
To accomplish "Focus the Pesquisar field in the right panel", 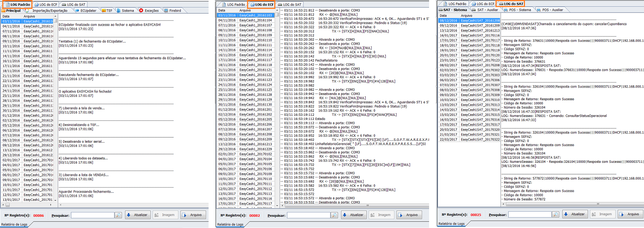I will click(530, 215).
